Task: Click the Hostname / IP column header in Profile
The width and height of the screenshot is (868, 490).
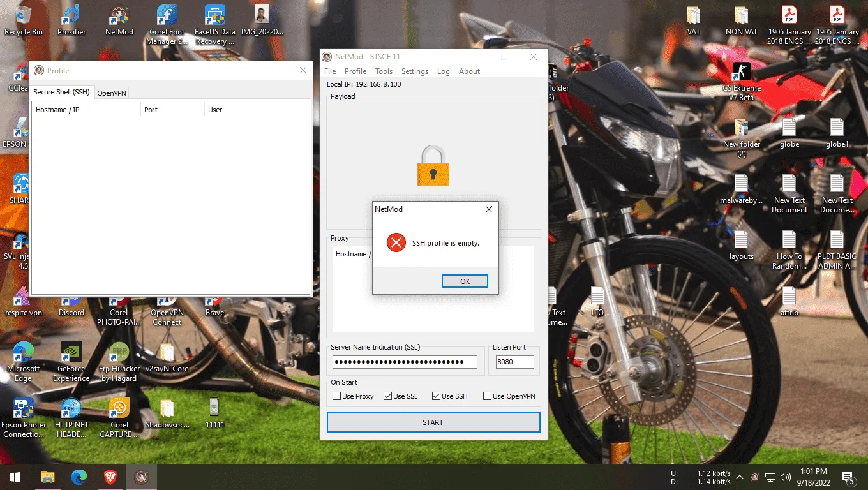Action: coord(86,110)
